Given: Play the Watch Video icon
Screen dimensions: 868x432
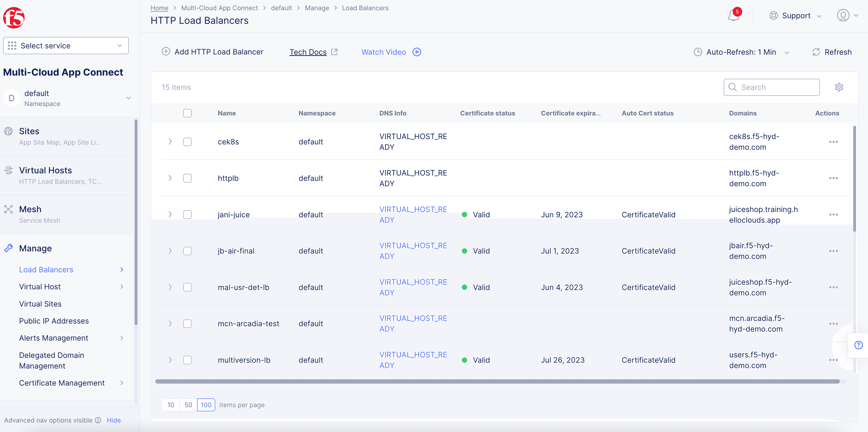Looking at the screenshot, I should click(417, 52).
